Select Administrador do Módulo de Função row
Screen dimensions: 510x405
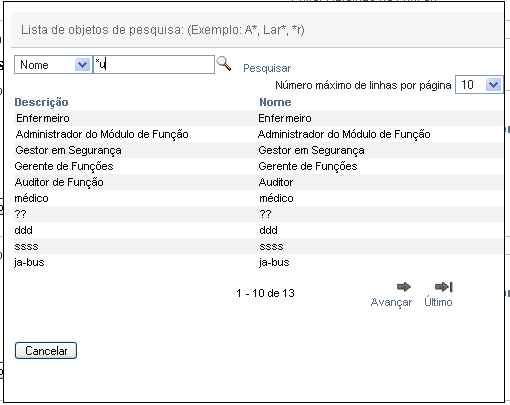[258, 134]
